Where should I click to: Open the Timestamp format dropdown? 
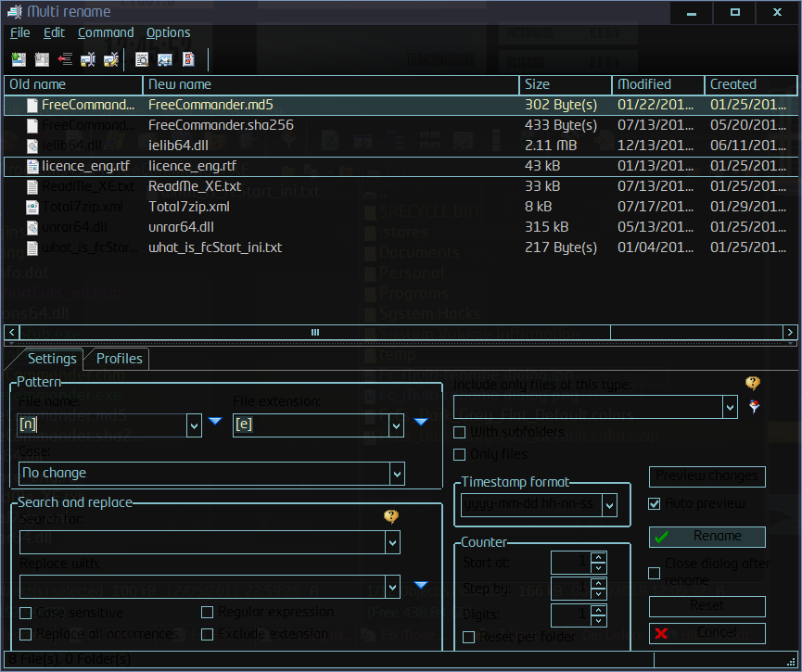pyautogui.click(x=609, y=505)
